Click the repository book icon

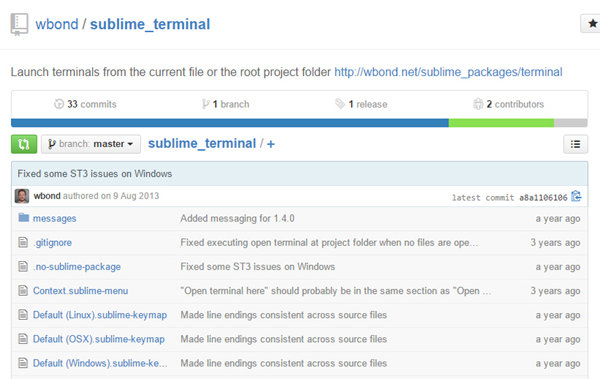pos(19,25)
